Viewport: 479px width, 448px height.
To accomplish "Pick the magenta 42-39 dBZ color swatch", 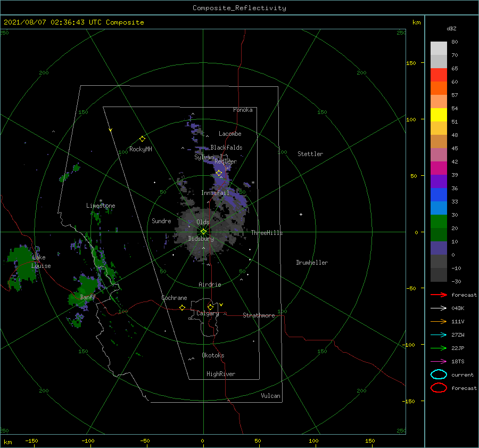I will click(x=439, y=168).
